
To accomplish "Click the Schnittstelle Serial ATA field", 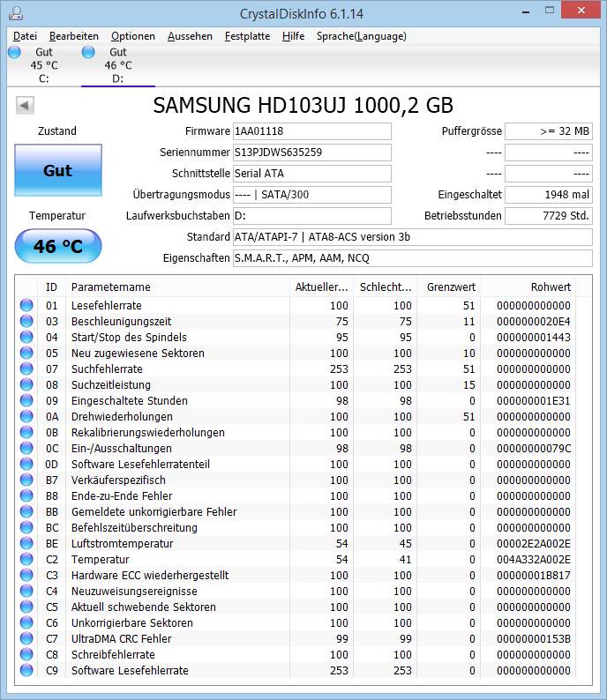I will (x=311, y=173).
